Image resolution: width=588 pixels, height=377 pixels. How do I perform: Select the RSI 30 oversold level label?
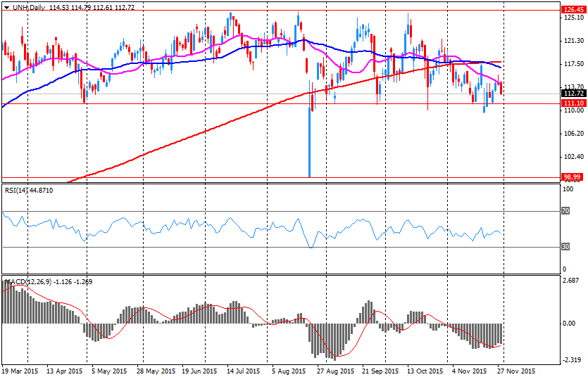coord(565,247)
